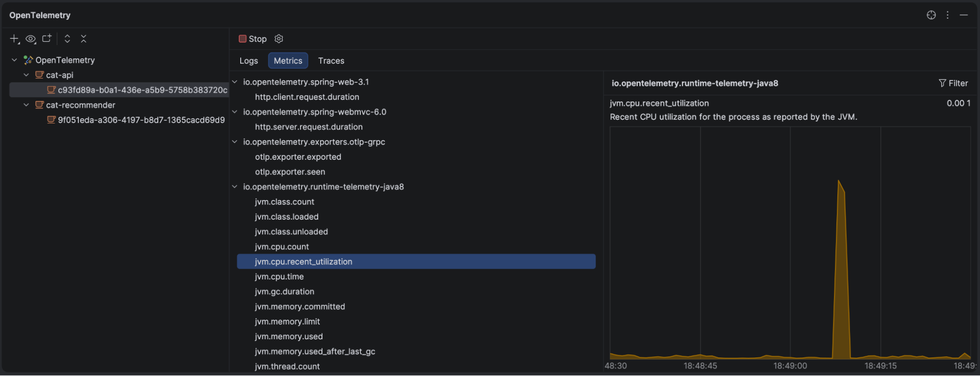The image size is (980, 376).
Task: Expand all tree nodes icon
Action: [x=68, y=39]
